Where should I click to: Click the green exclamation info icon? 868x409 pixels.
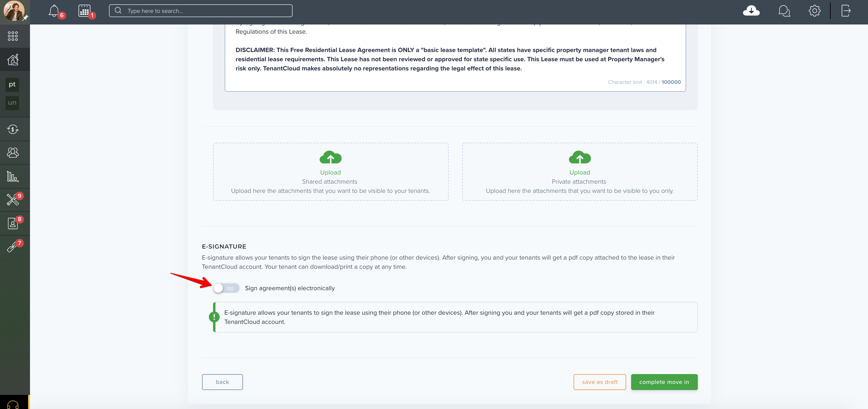click(x=214, y=317)
